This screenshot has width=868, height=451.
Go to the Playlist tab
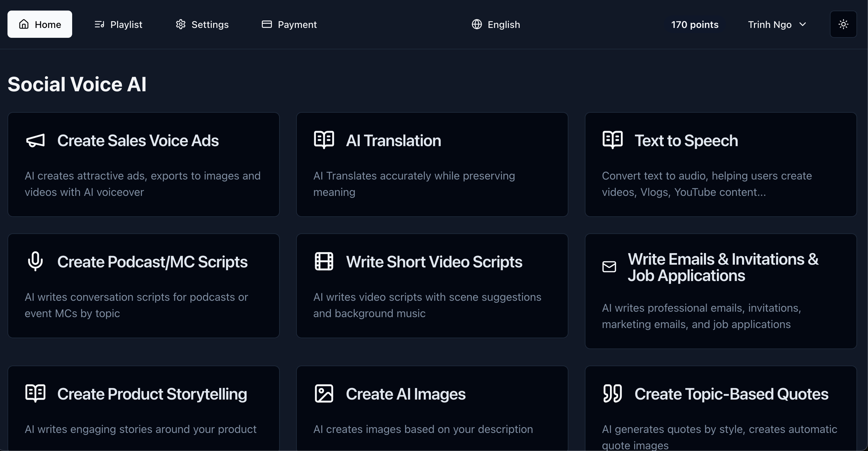pyautogui.click(x=118, y=25)
